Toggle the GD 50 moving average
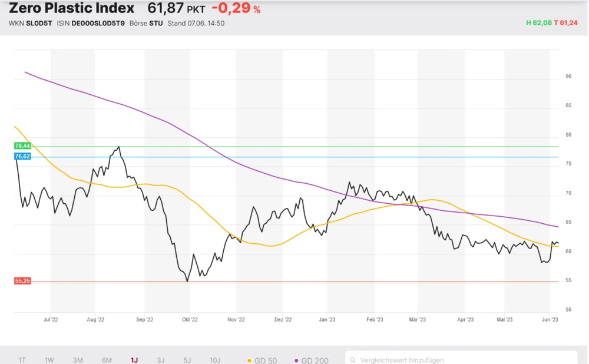589x364 pixels. click(263, 360)
